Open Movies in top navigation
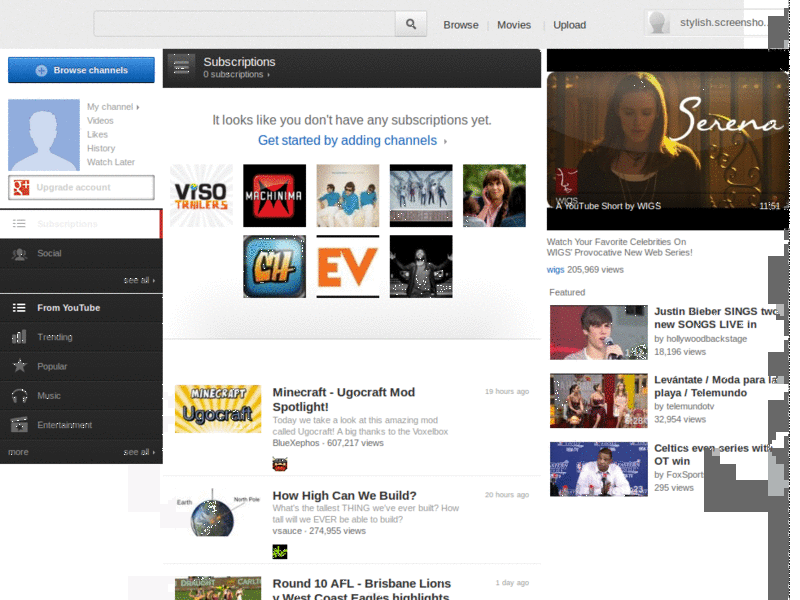 coord(514,25)
